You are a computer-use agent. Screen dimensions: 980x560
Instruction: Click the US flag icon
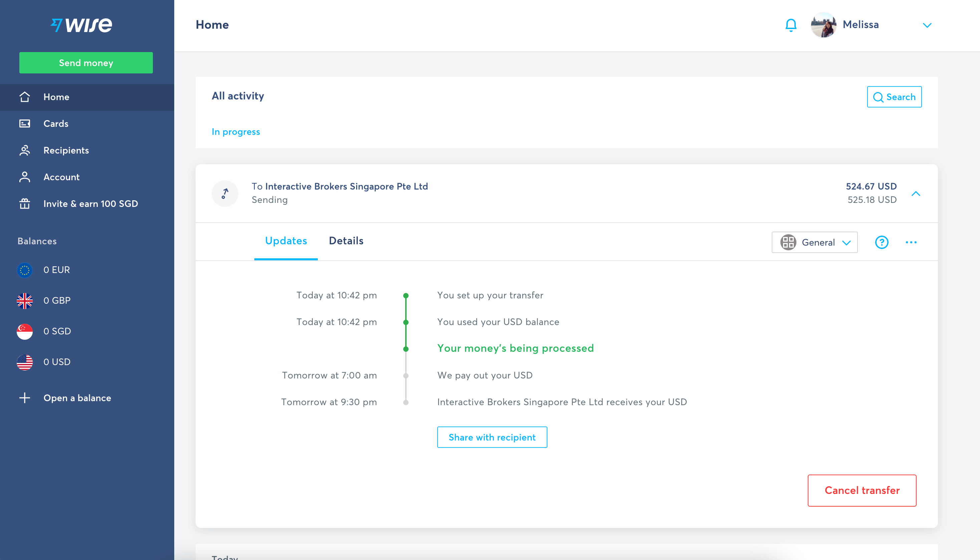pos(25,362)
